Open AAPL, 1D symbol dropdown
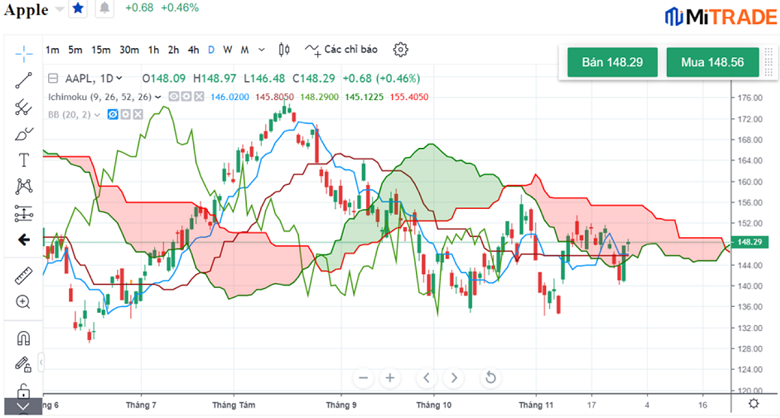 point(94,78)
